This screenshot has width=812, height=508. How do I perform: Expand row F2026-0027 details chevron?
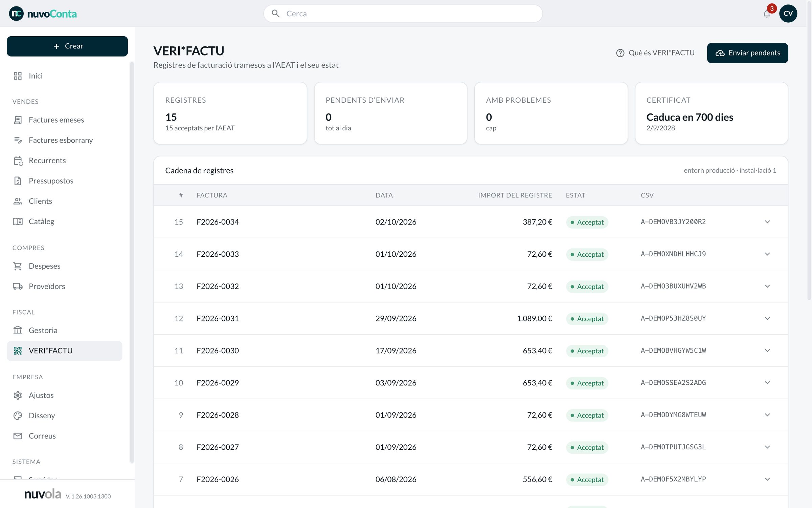click(767, 447)
